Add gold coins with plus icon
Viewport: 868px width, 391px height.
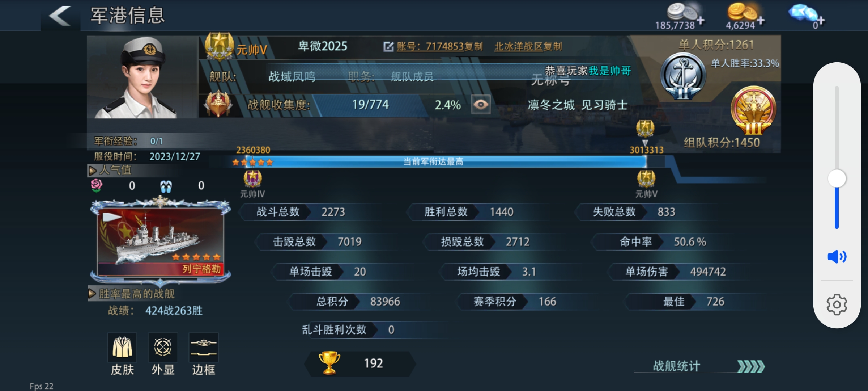point(761,21)
